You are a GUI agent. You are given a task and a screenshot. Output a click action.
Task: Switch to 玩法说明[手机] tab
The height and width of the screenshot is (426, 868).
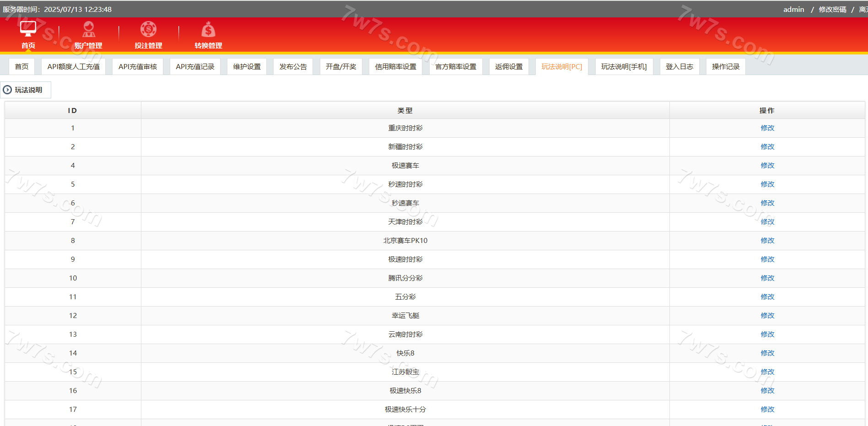(624, 67)
